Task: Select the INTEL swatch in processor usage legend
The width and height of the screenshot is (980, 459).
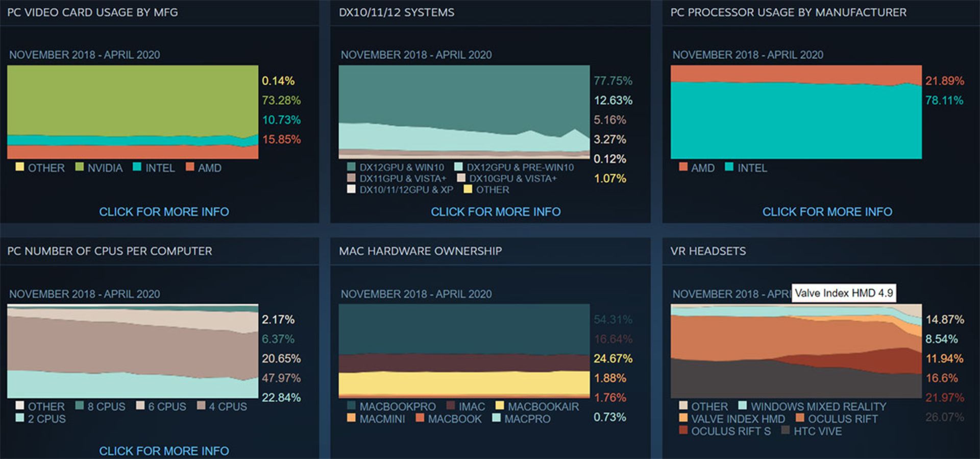Action: [729, 167]
